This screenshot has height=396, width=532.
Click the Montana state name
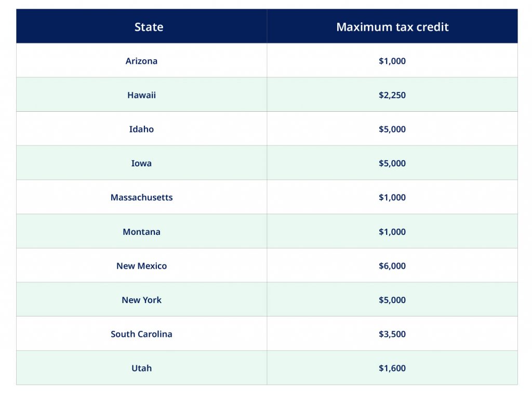click(x=141, y=231)
